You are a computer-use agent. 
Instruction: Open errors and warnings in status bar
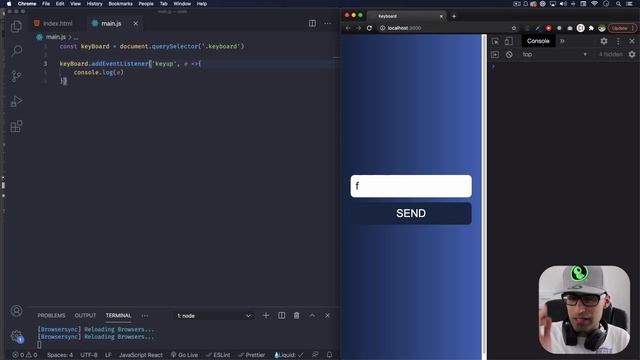click(x=25, y=355)
